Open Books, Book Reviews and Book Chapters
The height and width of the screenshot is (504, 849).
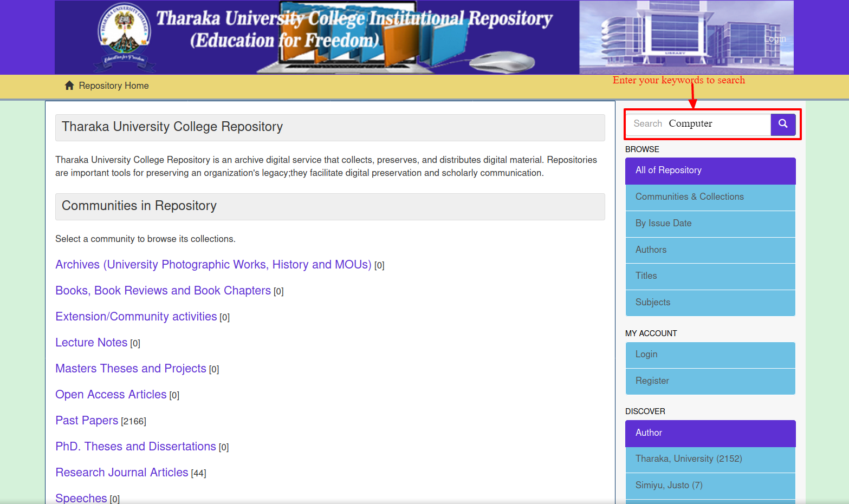163,291
